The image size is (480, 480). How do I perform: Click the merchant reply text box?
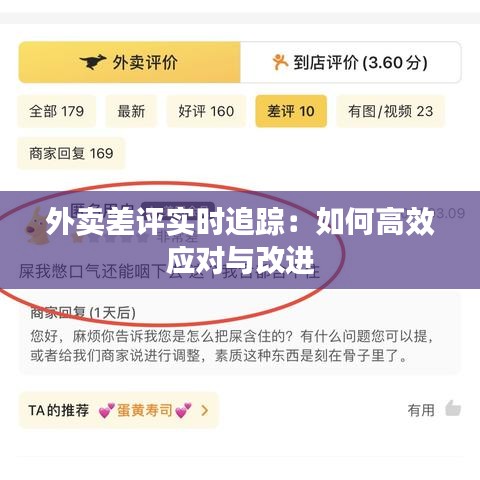click(x=239, y=333)
